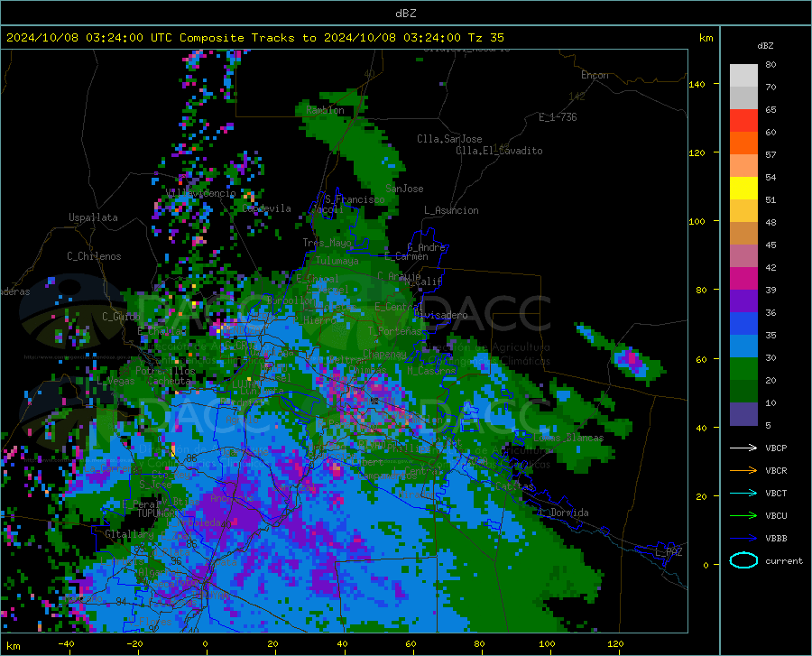Click the dBZ title at the top
Image resolution: width=812 pixels, height=656 pixels.
(405, 14)
